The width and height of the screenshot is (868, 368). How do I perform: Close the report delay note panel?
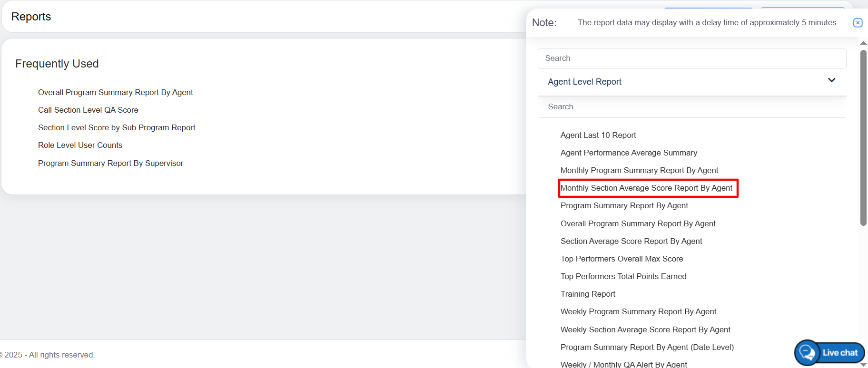tap(858, 23)
